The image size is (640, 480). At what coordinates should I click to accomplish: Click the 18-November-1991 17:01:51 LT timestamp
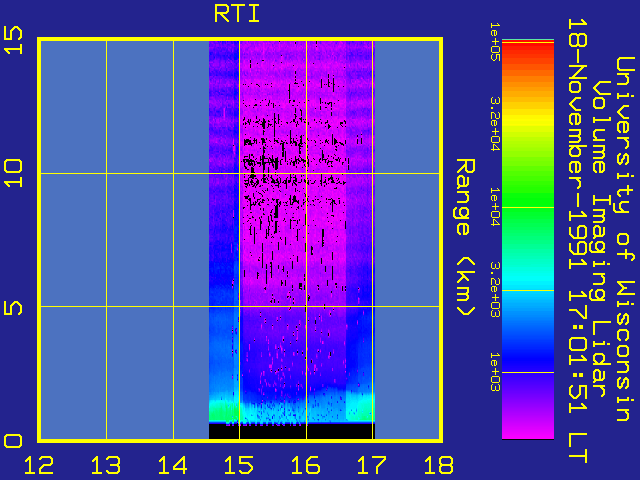coord(576,241)
